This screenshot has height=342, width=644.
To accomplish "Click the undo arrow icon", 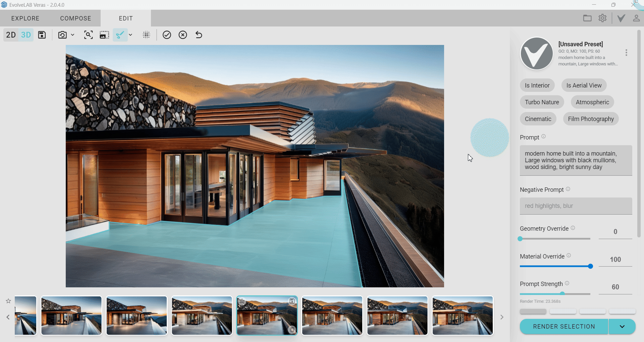I will click(199, 35).
